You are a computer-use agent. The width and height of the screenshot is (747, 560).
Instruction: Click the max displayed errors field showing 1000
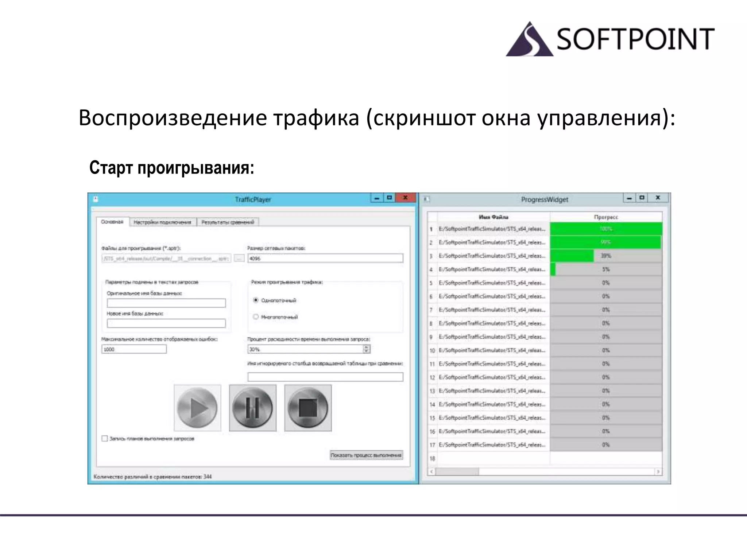point(134,349)
